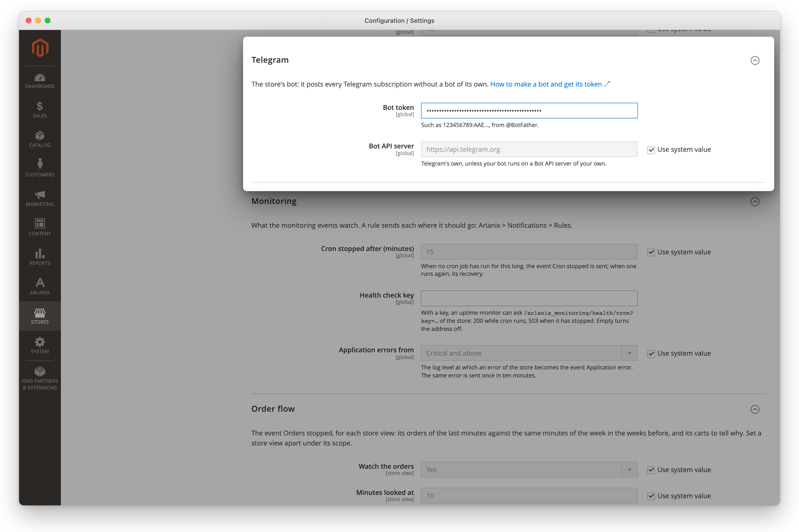
Task: Open the Catalog sidebar menu
Action: (x=40, y=139)
